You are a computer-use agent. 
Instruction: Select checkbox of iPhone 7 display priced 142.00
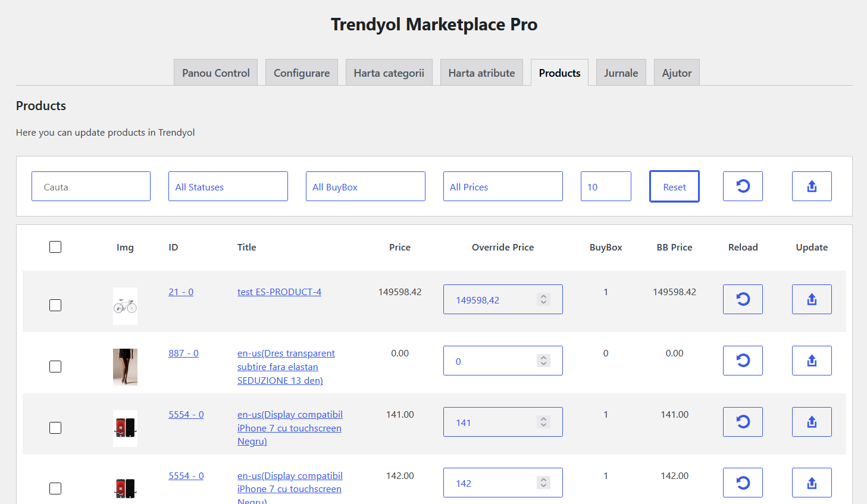point(55,489)
